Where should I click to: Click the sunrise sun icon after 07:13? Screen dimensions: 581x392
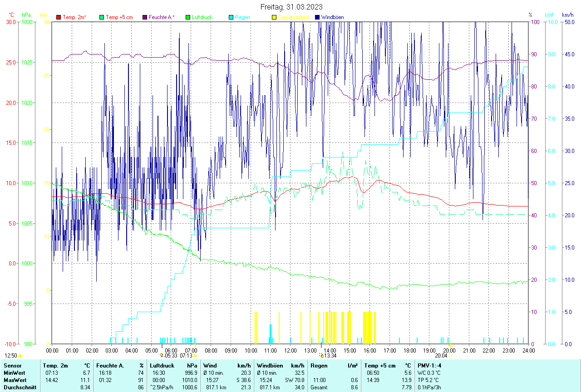(x=195, y=356)
